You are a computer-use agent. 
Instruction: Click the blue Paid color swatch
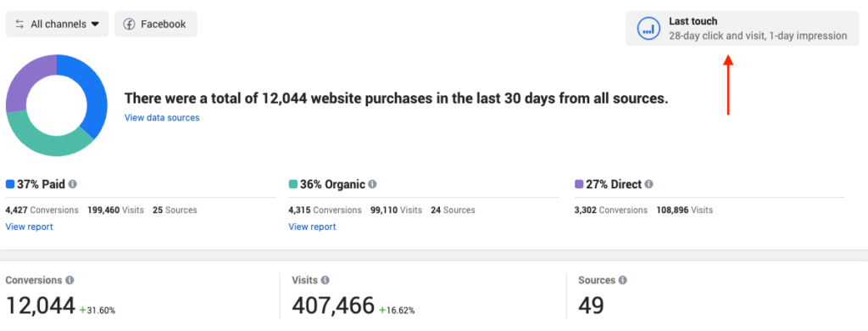[10, 184]
